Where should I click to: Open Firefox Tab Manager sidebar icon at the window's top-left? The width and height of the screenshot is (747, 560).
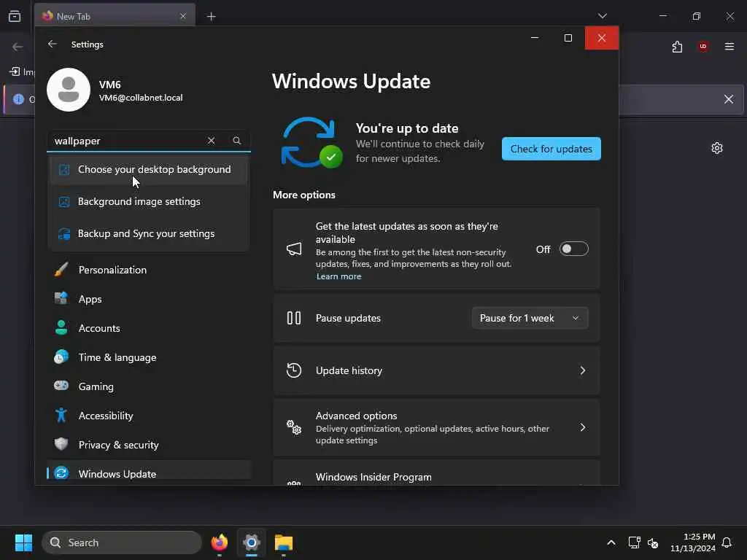pyautogui.click(x=15, y=16)
